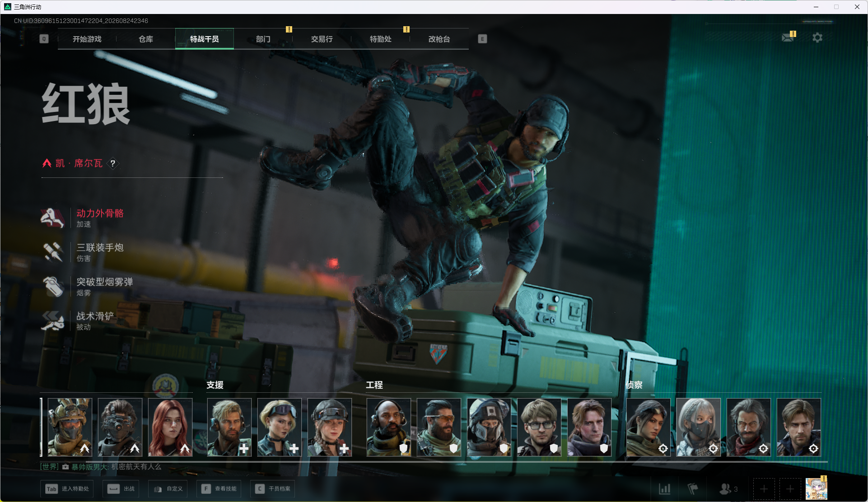Click the 出战 button
This screenshot has height=502, width=868.
(x=121, y=489)
